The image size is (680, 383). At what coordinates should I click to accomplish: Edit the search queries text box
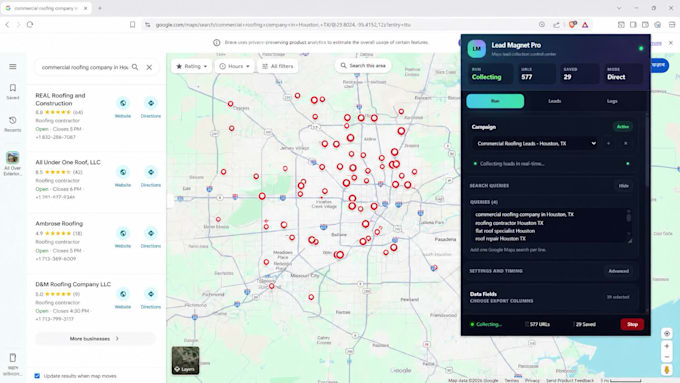point(548,226)
